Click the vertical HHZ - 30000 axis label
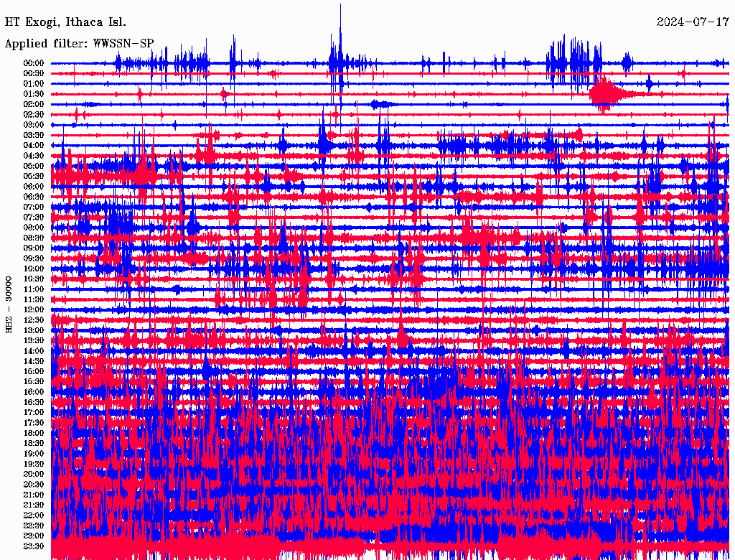The height and width of the screenshot is (560, 735). coord(9,304)
